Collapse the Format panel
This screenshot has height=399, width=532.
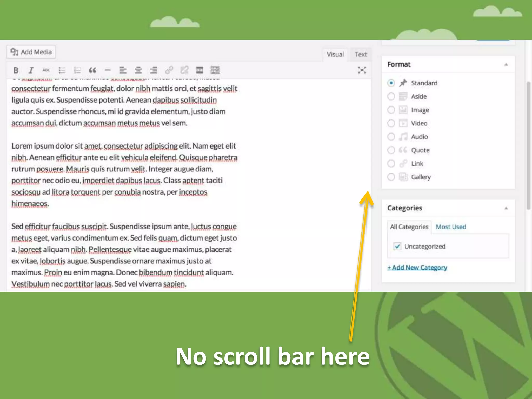pos(506,64)
